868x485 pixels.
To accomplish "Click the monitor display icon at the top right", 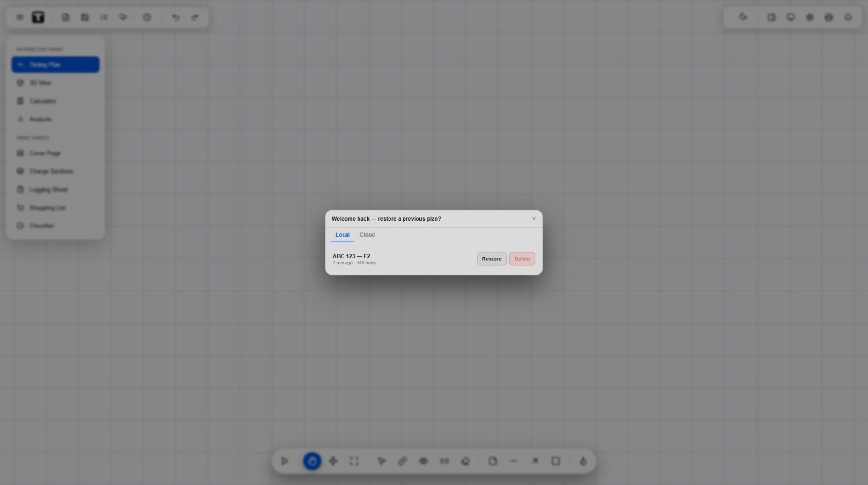I will pos(791,17).
